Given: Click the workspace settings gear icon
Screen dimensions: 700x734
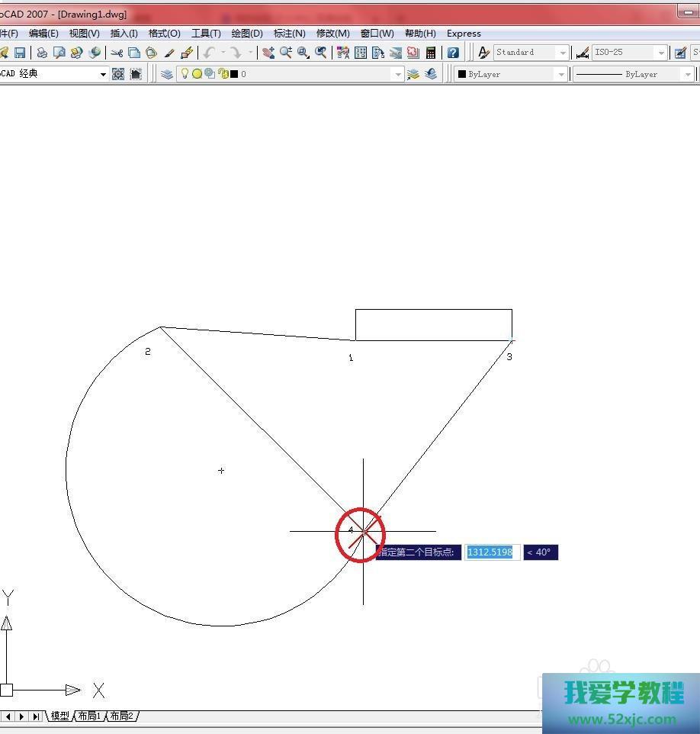Looking at the screenshot, I should (x=118, y=74).
